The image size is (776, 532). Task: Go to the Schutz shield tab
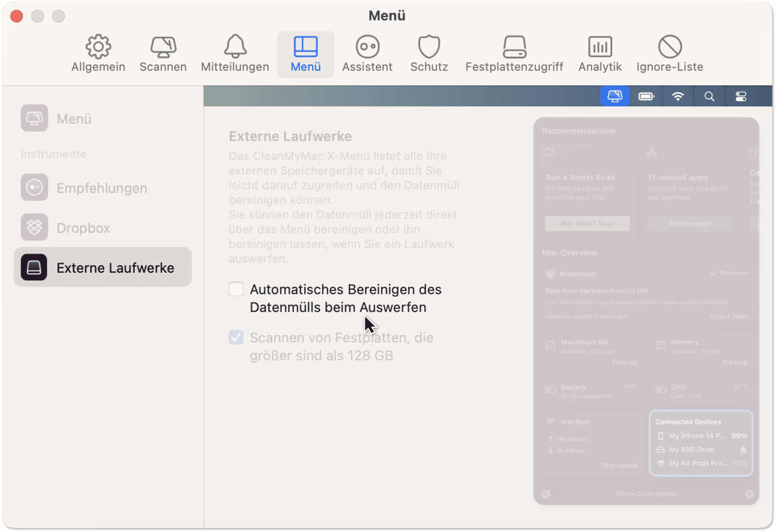429,54
